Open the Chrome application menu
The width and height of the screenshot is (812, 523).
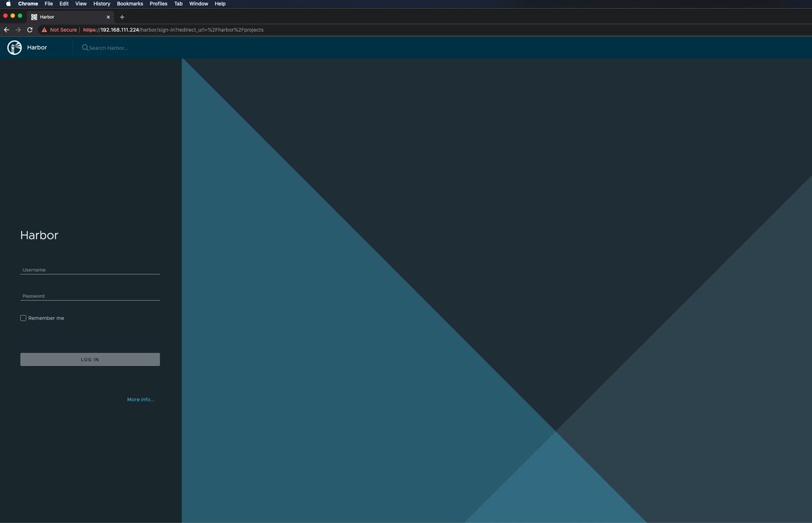(28, 3)
